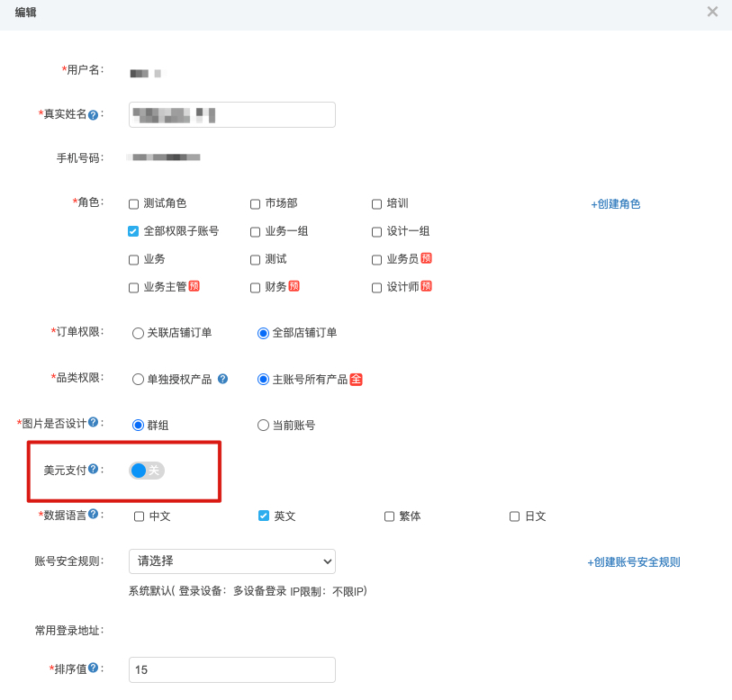
Task: Click the 排序值 input field
Action: click(x=232, y=669)
